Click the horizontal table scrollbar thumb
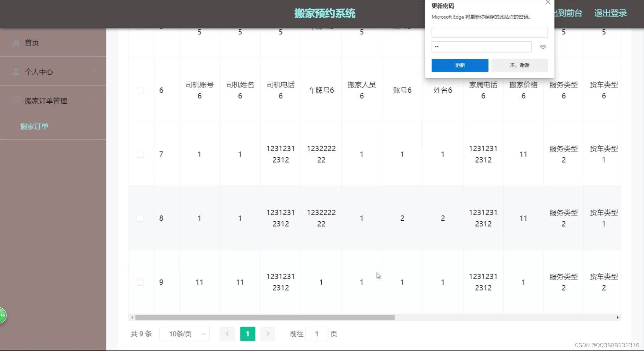644x351 pixels. point(265,318)
